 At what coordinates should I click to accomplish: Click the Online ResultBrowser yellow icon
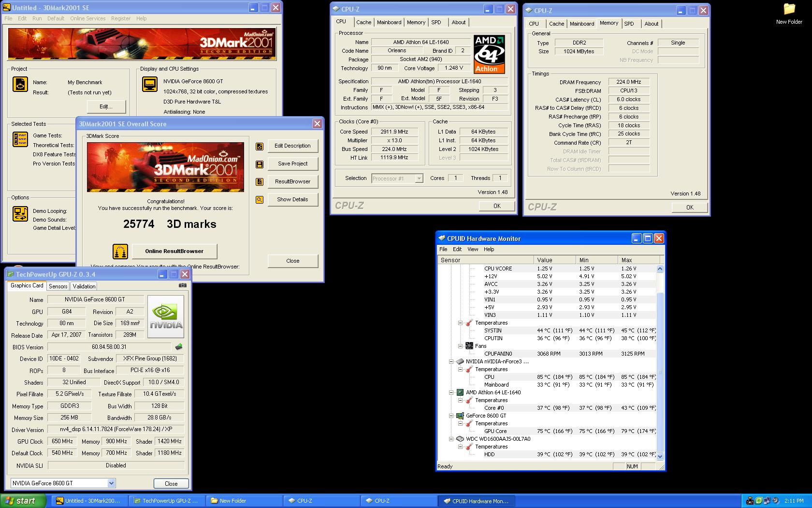[120, 251]
